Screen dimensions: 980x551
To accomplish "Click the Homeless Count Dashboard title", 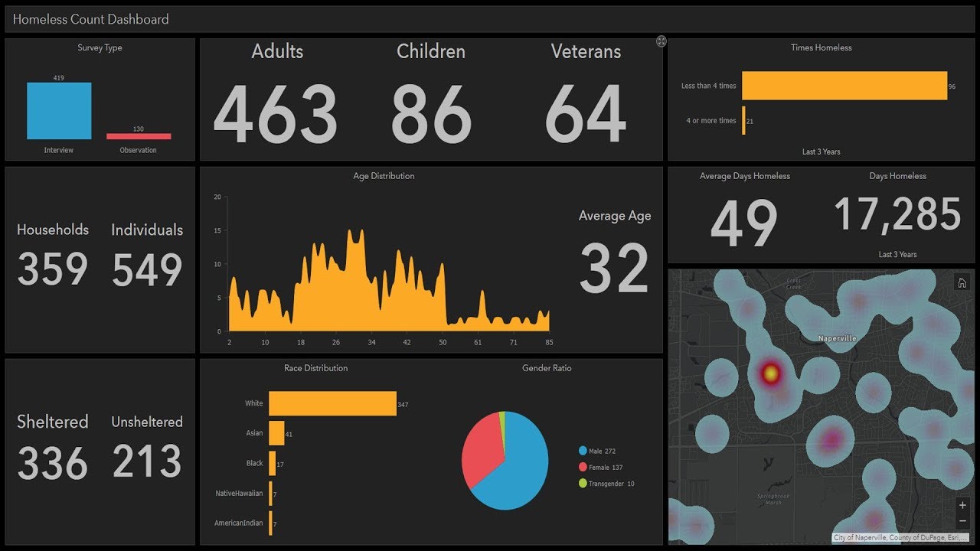I will coord(91,19).
